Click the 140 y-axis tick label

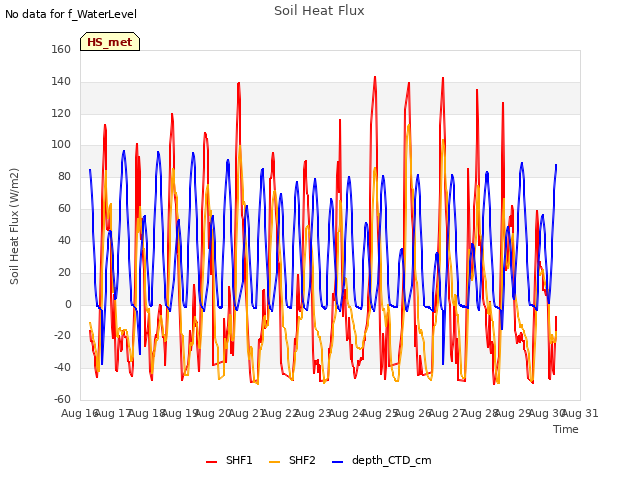click(x=61, y=81)
